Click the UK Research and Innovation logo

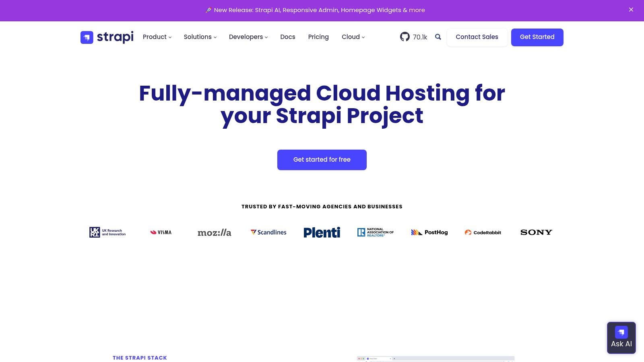107,232
